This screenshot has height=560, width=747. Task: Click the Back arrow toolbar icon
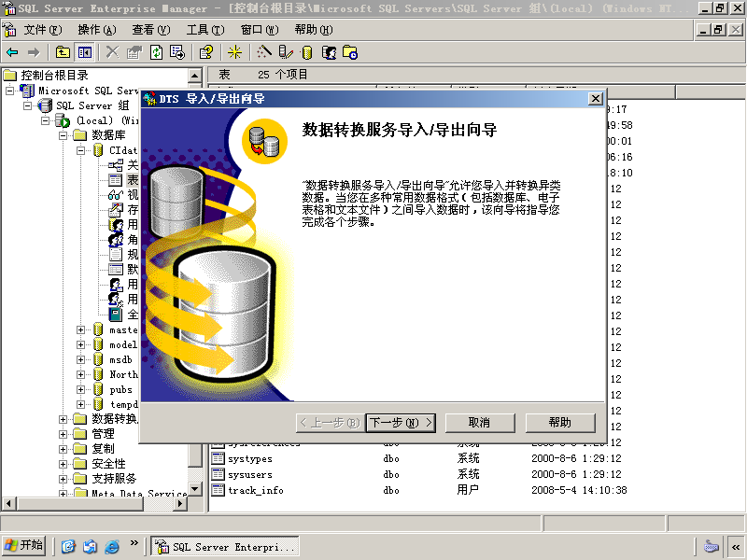pyautogui.click(x=12, y=52)
